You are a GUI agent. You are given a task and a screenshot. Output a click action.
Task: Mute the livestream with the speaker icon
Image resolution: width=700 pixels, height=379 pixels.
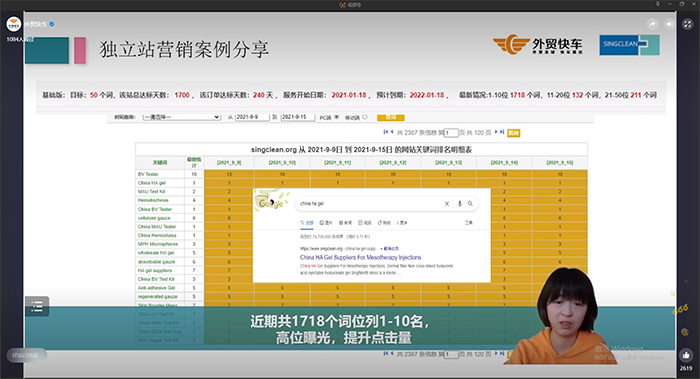[670, 24]
